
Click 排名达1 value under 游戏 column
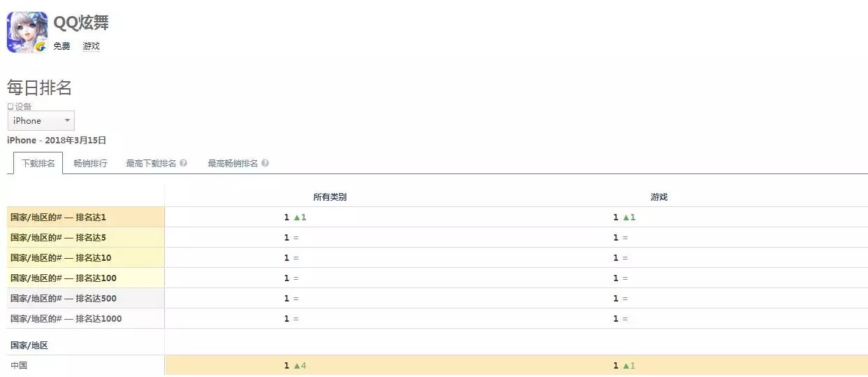[624, 218]
